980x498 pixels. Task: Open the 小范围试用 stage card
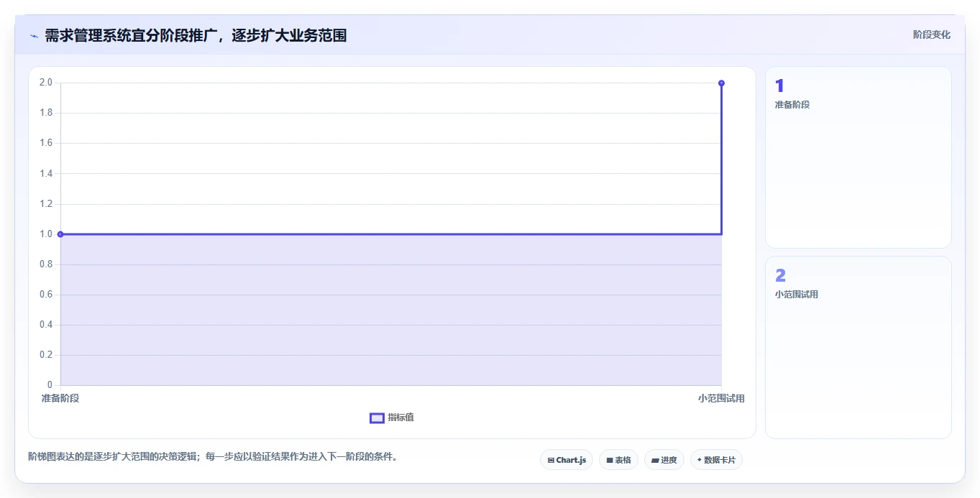coord(858,347)
